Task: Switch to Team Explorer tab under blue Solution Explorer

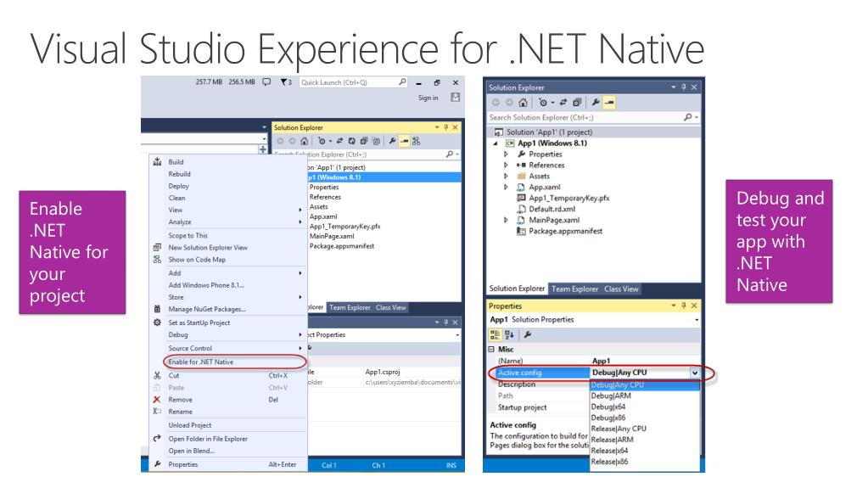Action: tap(574, 289)
